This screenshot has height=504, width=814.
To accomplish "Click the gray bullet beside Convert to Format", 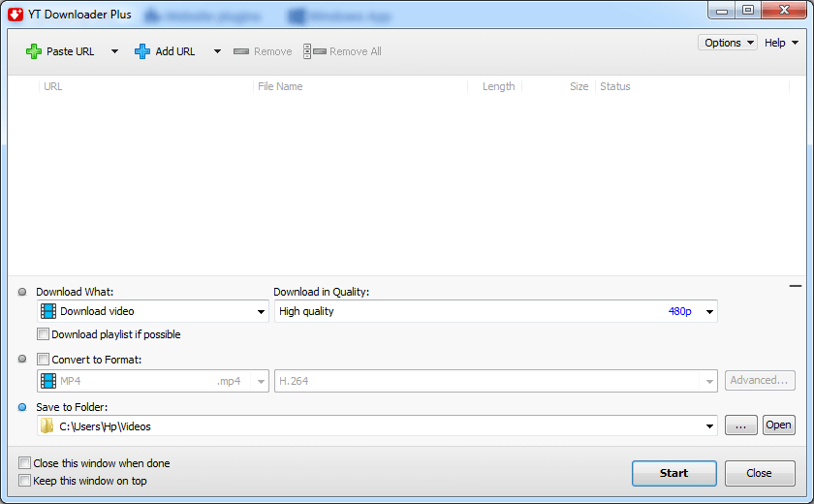I will coord(22,359).
